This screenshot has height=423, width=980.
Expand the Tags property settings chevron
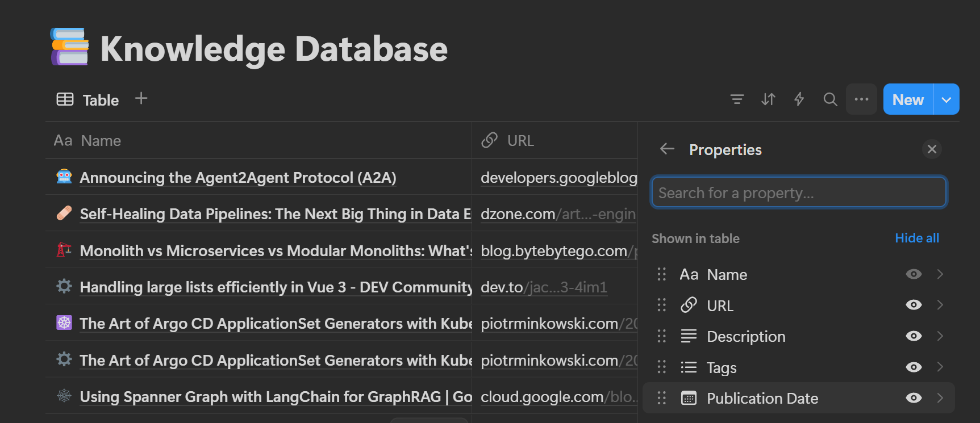coord(940,367)
